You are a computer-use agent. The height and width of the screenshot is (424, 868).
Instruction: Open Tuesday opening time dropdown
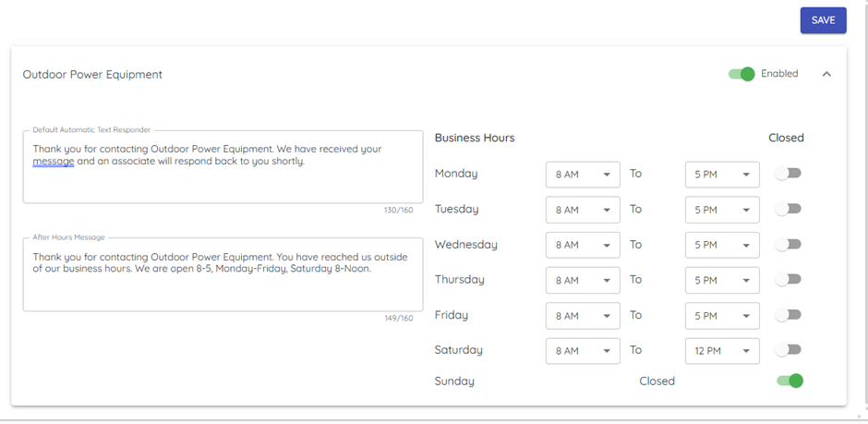pos(583,210)
